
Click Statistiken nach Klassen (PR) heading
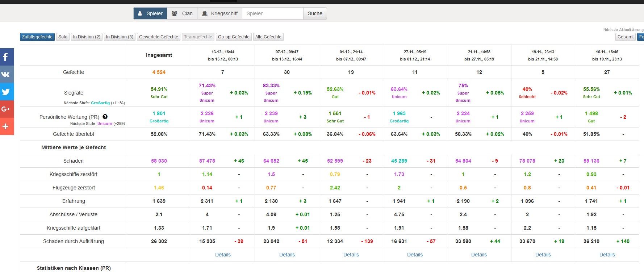pos(74,268)
